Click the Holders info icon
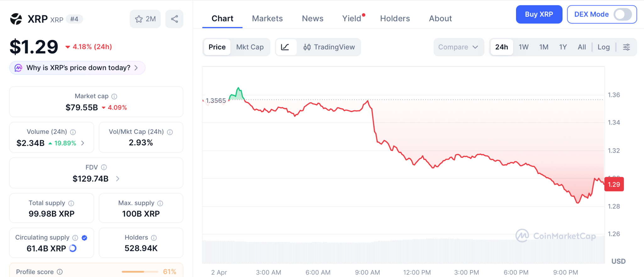The height and width of the screenshot is (277, 644). pyautogui.click(x=154, y=238)
